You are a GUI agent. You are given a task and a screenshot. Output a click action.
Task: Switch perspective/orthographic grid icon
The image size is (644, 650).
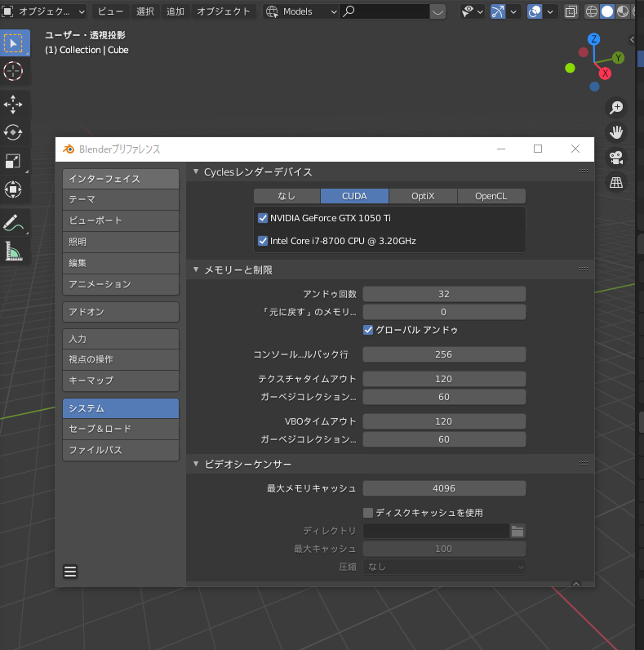pos(616,182)
